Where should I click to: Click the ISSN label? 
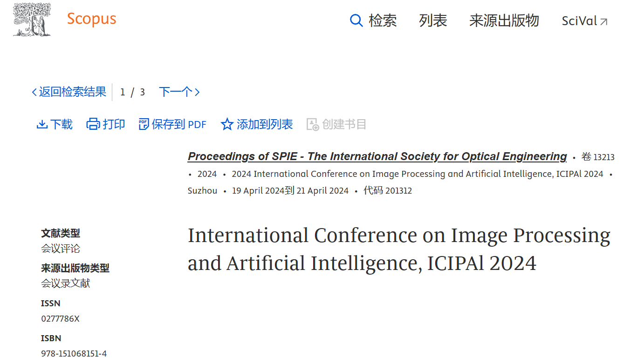tap(51, 303)
